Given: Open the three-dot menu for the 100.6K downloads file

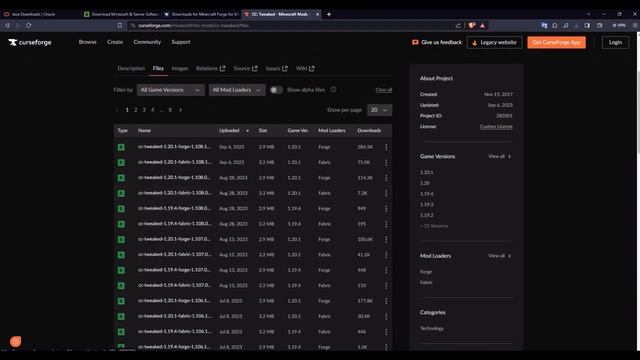Looking at the screenshot, I should tap(386, 240).
